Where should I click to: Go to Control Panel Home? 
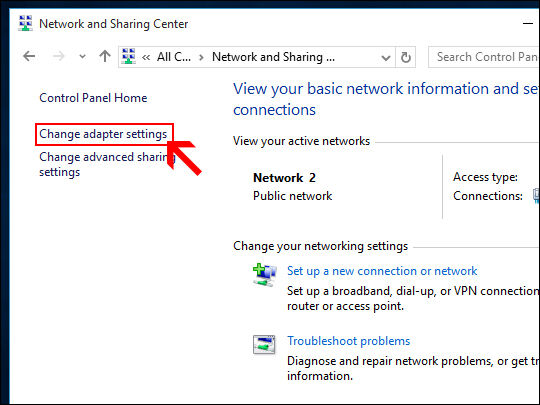tap(93, 98)
